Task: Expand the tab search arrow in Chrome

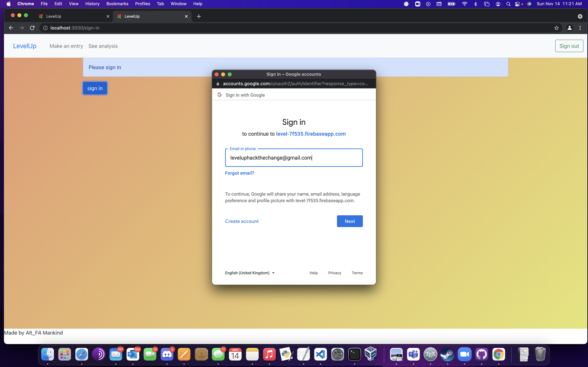Action: (x=580, y=16)
